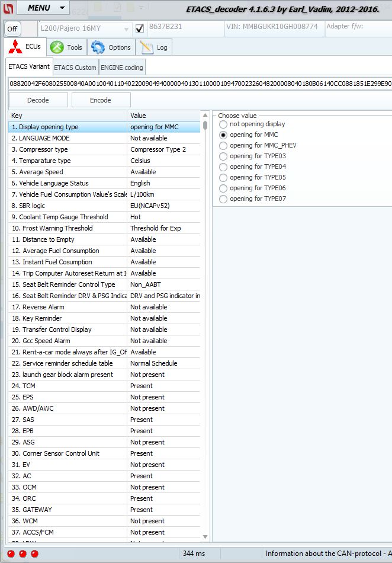This screenshot has height=563, width=392.
Task: Click the third red status indicator
Action: [34, 554]
